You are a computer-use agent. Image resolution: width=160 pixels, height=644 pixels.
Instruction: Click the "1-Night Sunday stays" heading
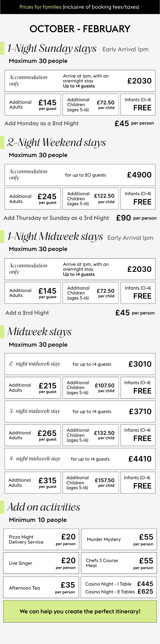[x=52, y=48]
